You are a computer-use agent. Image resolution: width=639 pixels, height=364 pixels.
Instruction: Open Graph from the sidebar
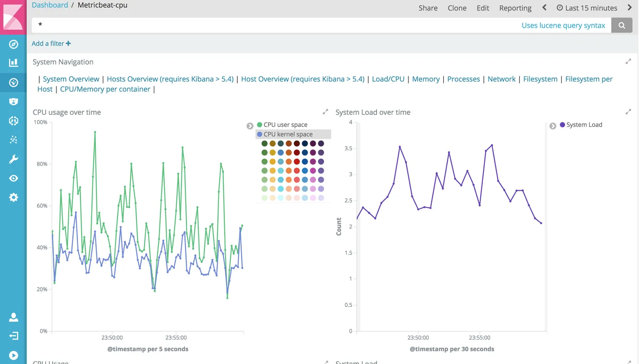pyautogui.click(x=14, y=140)
